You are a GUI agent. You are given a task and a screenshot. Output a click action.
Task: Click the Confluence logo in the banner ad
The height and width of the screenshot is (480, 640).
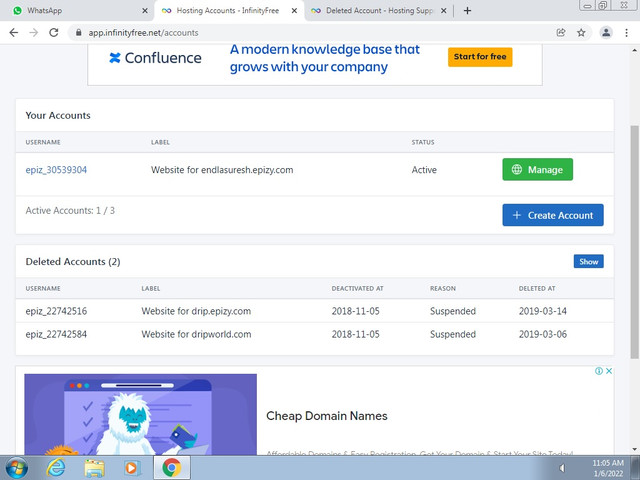pyautogui.click(x=155, y=58)
